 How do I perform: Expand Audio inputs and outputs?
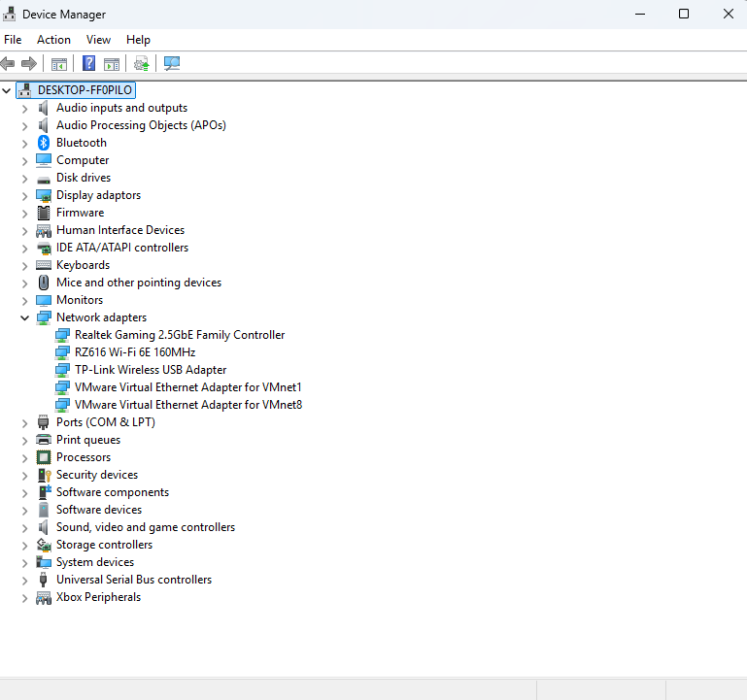click(x=25, y=109)
